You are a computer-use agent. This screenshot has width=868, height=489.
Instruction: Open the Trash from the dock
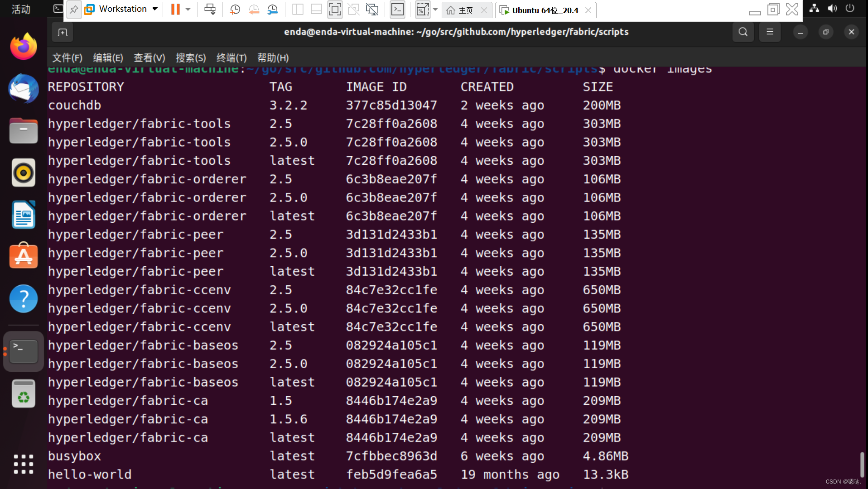[x=24, y=393]
